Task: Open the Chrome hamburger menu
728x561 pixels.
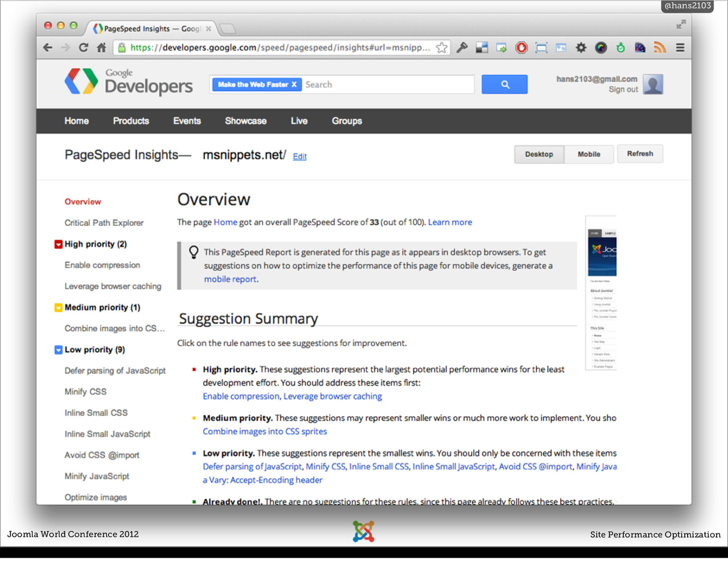Action: [x=680, y=47]
